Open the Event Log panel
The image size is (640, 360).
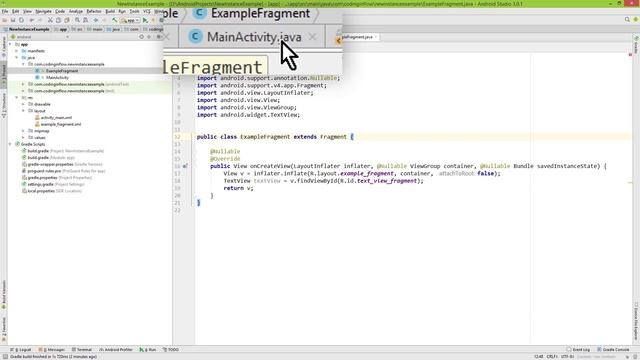pyautogui.click(x=578, y=350)
